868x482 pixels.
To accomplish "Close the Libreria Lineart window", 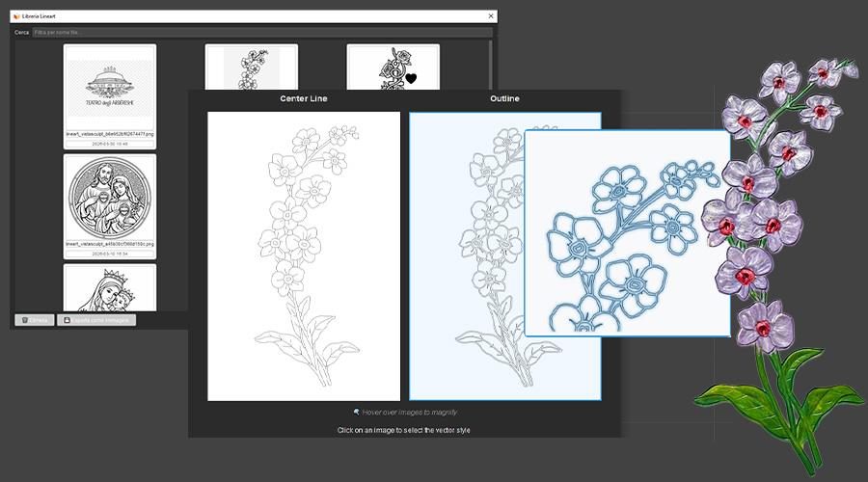I will point(490,16).
